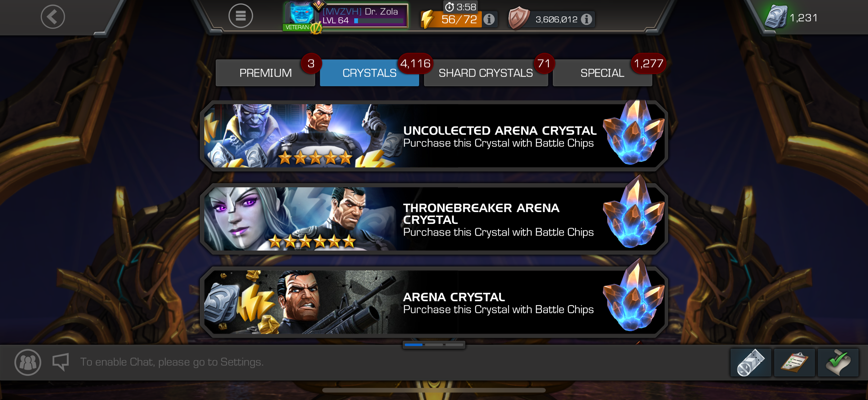Open the Arena Crystal offer
Viewport: 868px width, 400px height.
(x=434, y=302)
